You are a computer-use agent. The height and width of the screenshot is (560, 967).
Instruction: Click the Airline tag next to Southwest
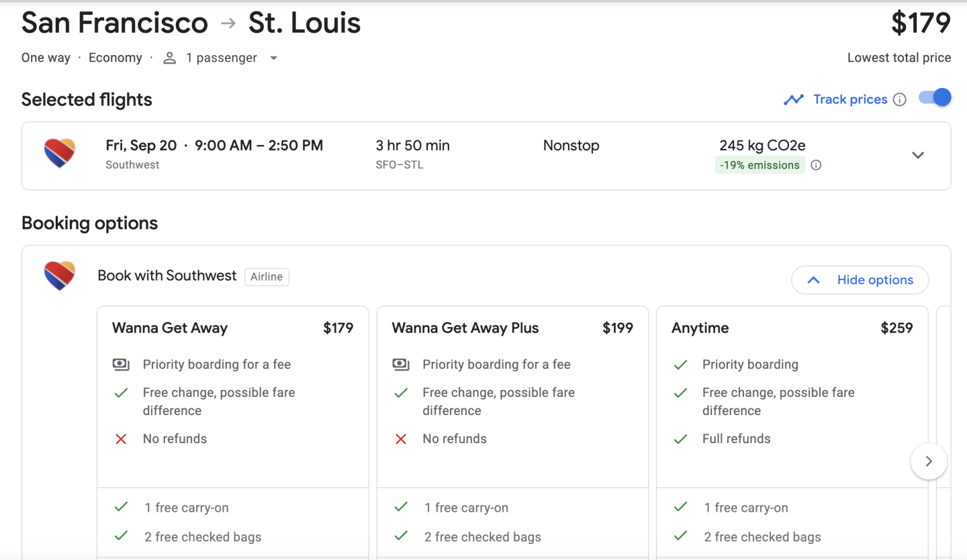click(x=267, y=277)
